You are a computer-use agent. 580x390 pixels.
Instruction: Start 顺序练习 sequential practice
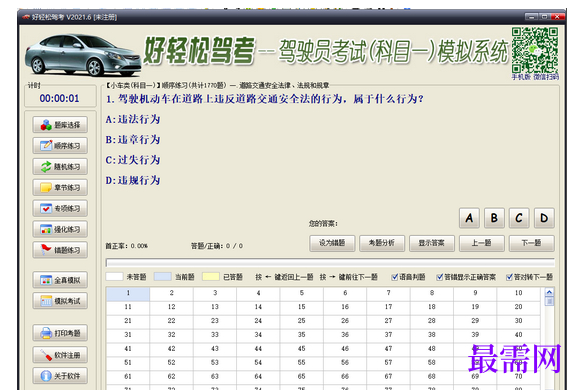pyautogui.click(x=60, y=146)
